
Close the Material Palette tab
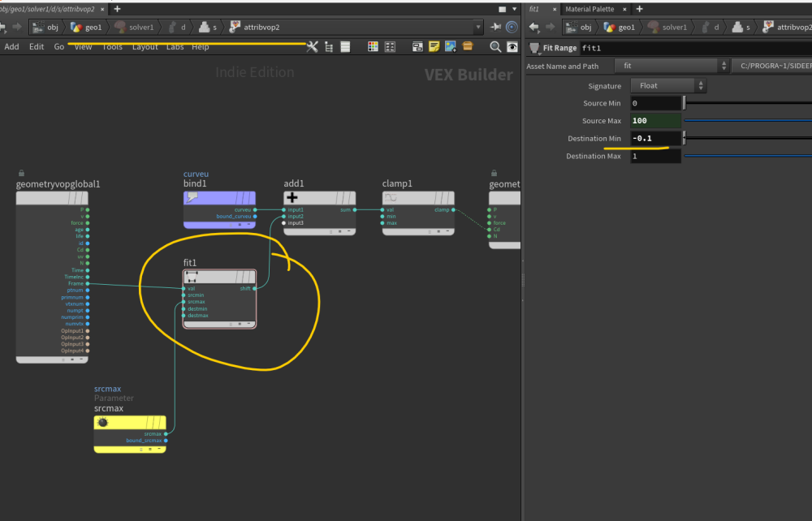(x=624, y=9)
